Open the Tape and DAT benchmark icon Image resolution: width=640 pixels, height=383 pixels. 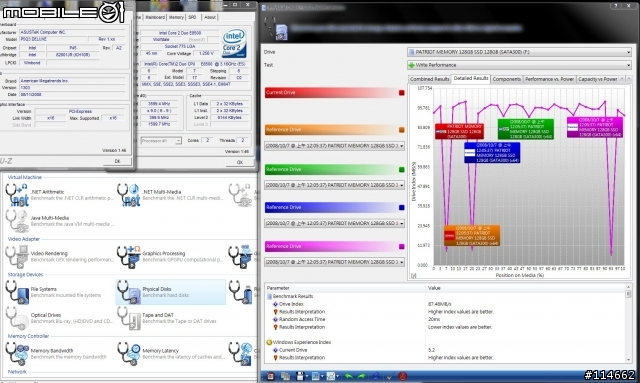129,318
